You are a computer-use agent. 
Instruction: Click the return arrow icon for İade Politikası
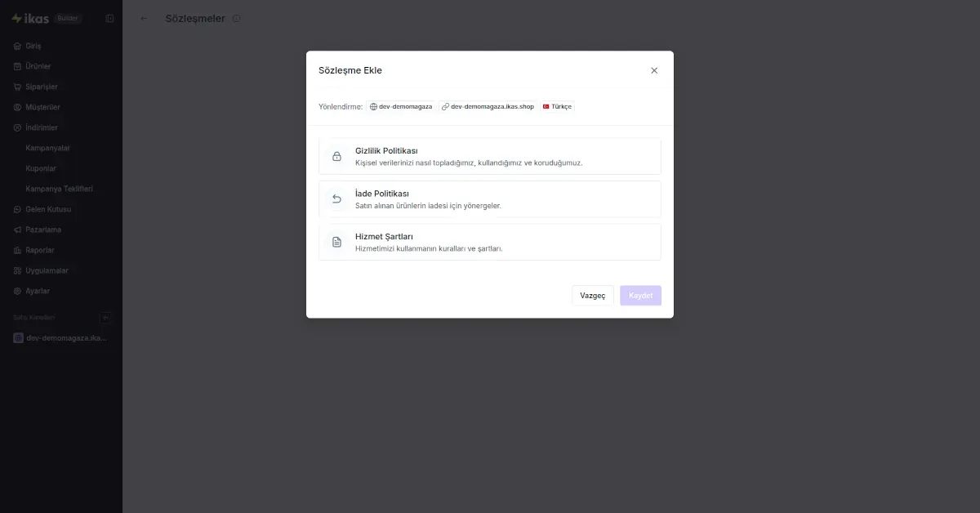[336, 199]
